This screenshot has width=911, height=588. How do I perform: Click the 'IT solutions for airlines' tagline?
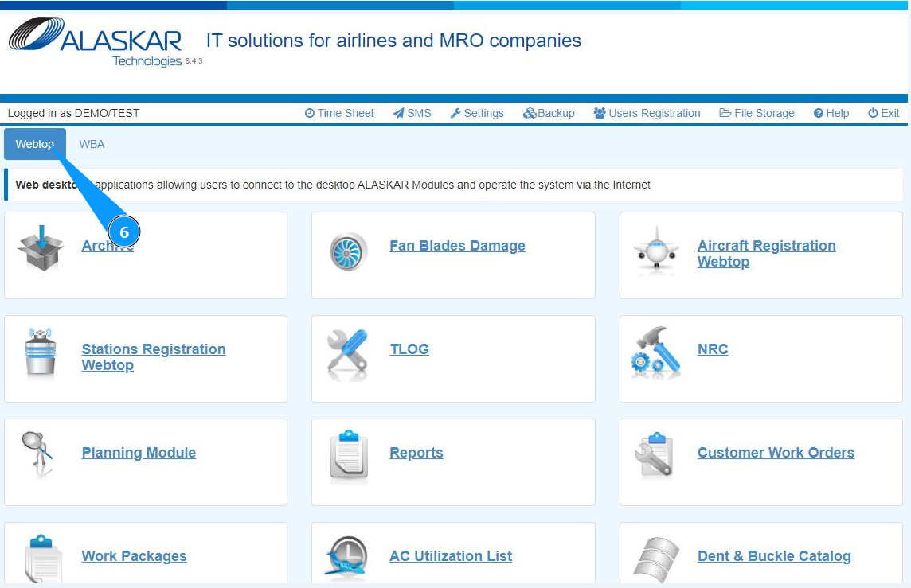tap(393, 41)
